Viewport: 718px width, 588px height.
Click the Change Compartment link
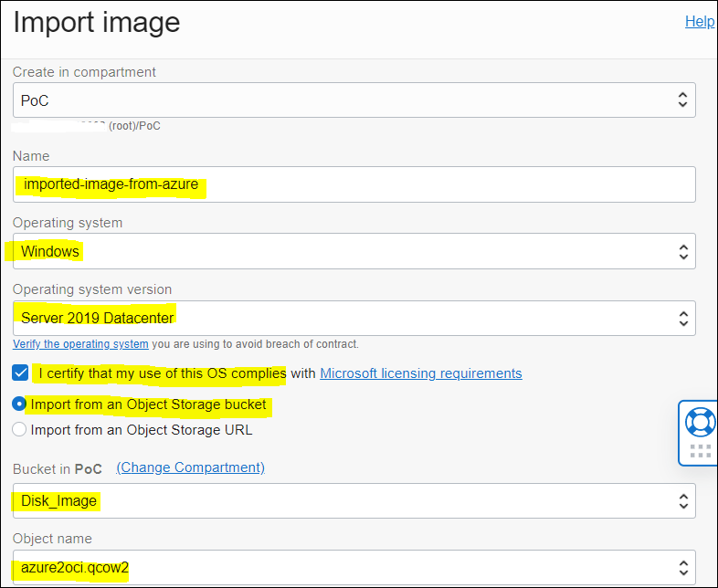tap(190, 467)
